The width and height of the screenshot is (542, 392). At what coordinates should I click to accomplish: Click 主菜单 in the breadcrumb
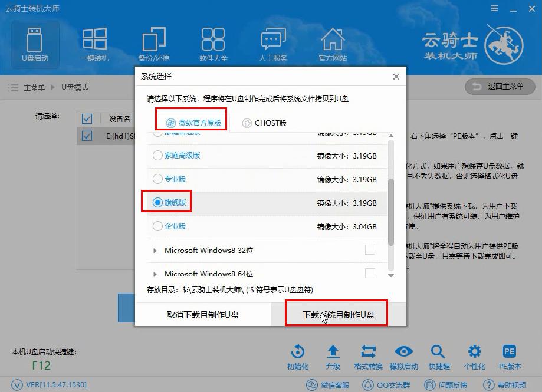(34, 87)
